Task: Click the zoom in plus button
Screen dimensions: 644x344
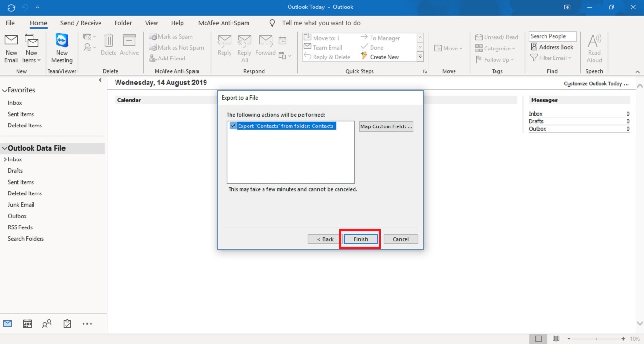Action: (623, 339)
